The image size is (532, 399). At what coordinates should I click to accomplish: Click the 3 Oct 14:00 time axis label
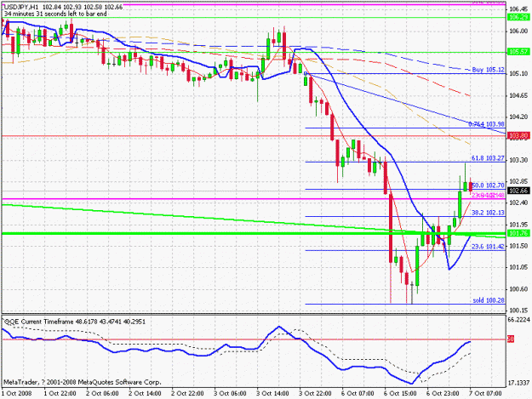(x=272, y=394)
